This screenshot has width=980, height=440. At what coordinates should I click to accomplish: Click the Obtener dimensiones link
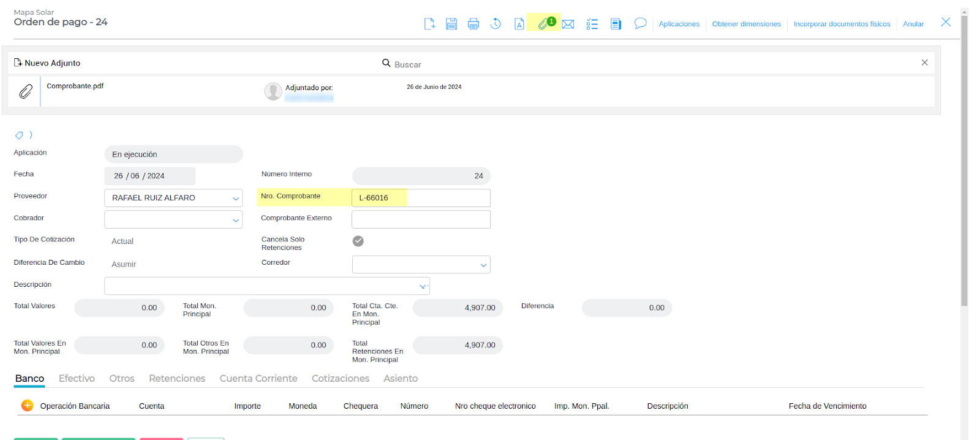pyautogui.click(x=746, y=24)
